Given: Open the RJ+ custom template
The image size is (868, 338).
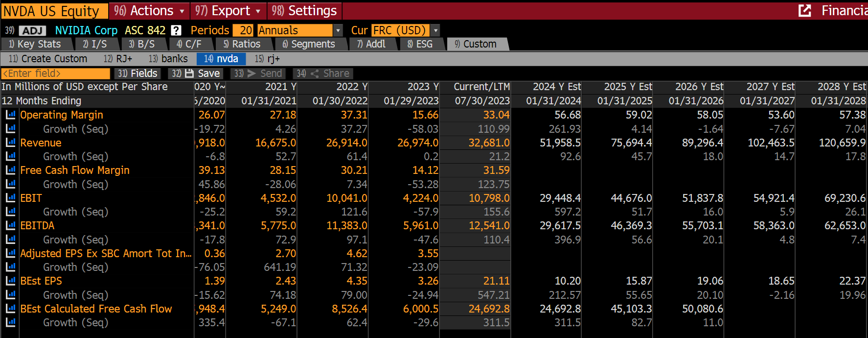Looking at the screenshot, I should click(x=118, y=59).
